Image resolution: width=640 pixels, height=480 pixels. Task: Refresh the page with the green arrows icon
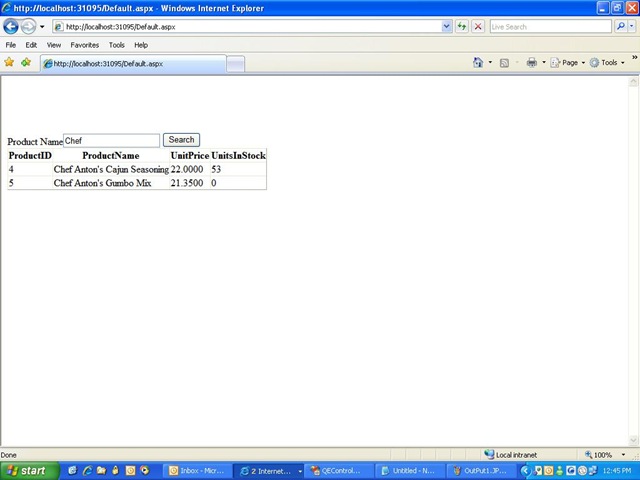(462, 27)
